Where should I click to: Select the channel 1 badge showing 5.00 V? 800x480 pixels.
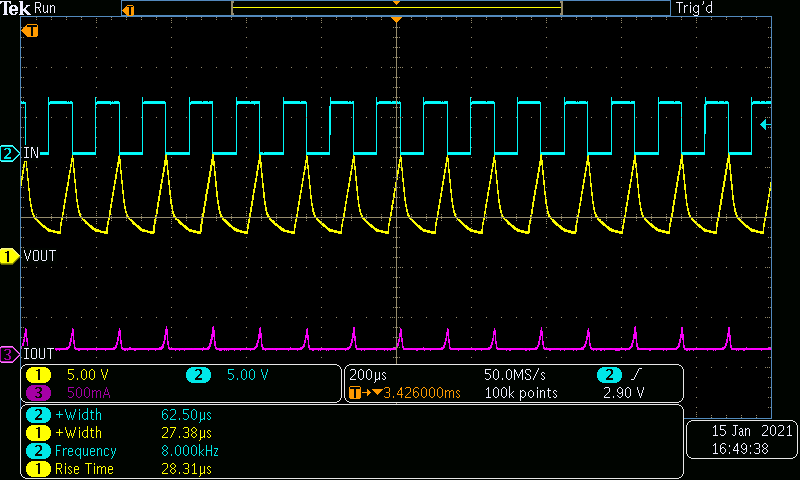click(38, 375)
